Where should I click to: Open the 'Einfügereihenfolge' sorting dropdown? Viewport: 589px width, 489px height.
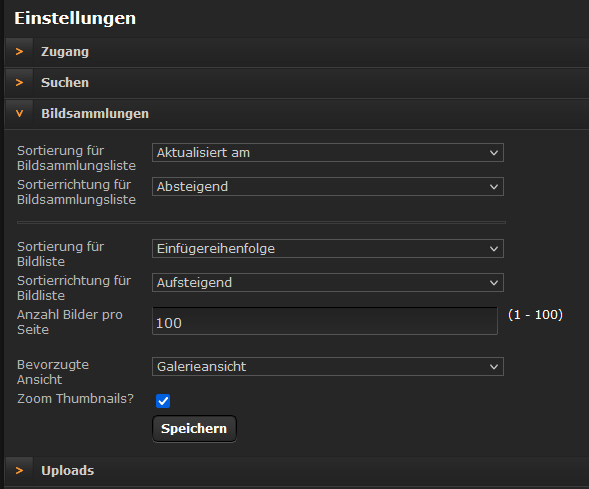pyautogui.click(x=328, y=249)
